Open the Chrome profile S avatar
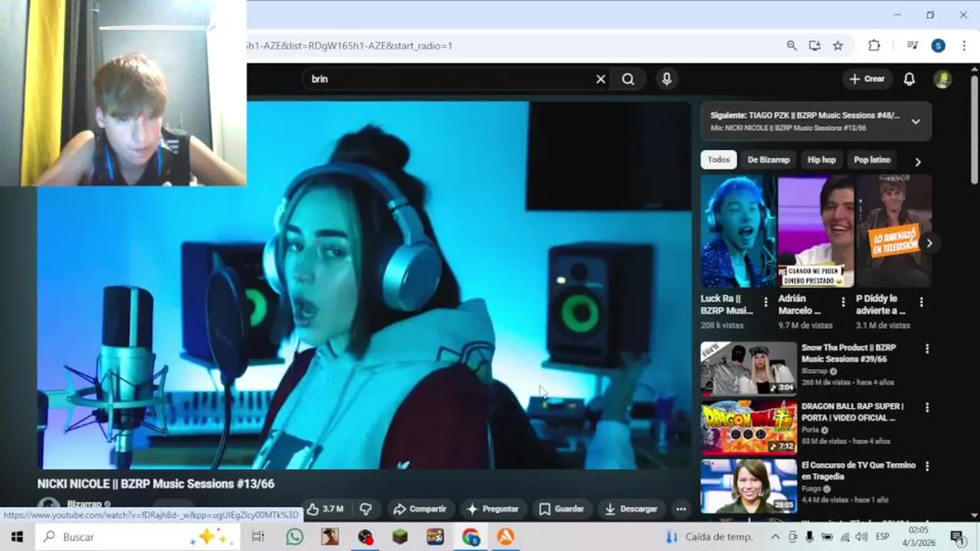980x551 pixels. [x=938, y=46]
